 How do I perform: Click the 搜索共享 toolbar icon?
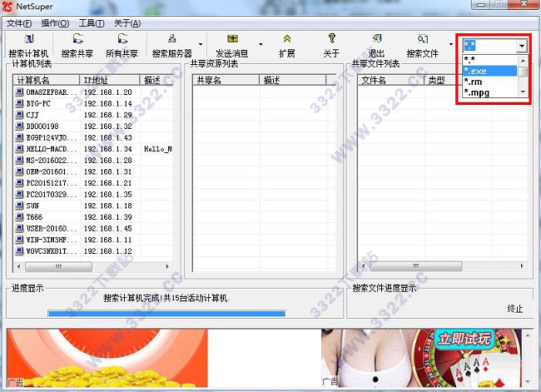pyautogui.click(x=77, y=38)
